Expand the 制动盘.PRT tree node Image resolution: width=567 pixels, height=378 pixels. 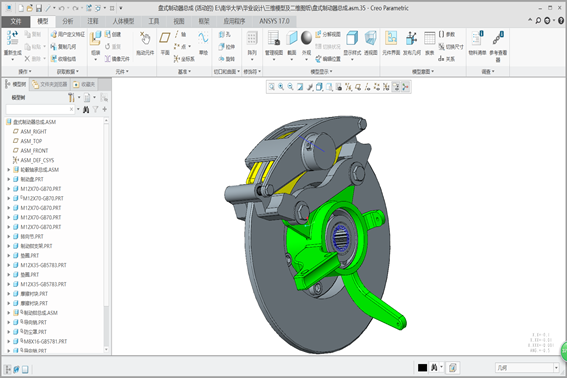tap(9, 179)
